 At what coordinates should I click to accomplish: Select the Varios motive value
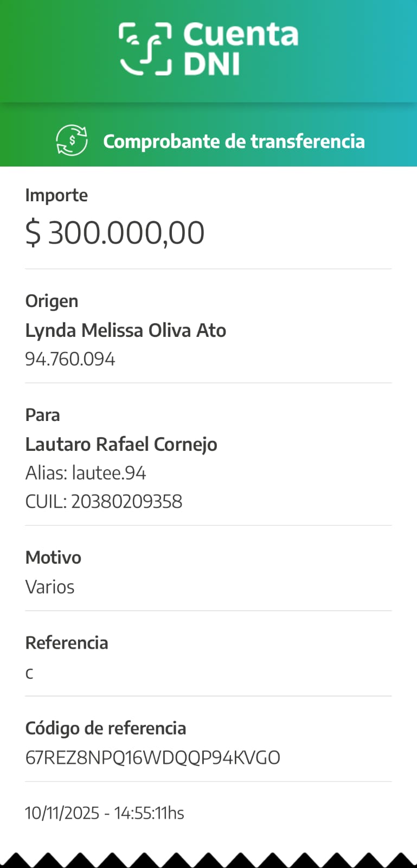pyautogui.click(x=50, y=587)
